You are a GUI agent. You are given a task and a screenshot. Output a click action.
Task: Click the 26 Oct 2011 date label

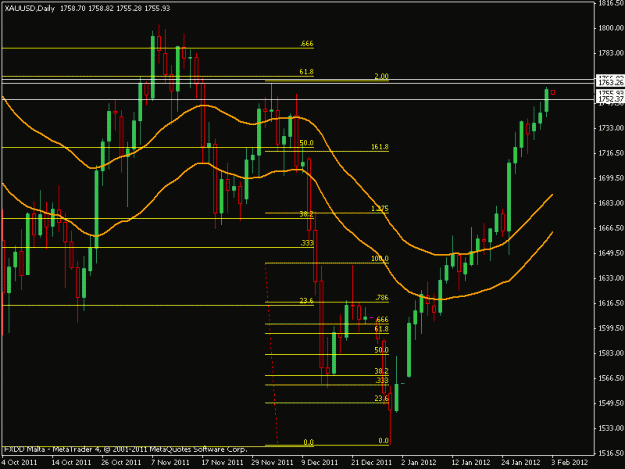tap(121, 462)
